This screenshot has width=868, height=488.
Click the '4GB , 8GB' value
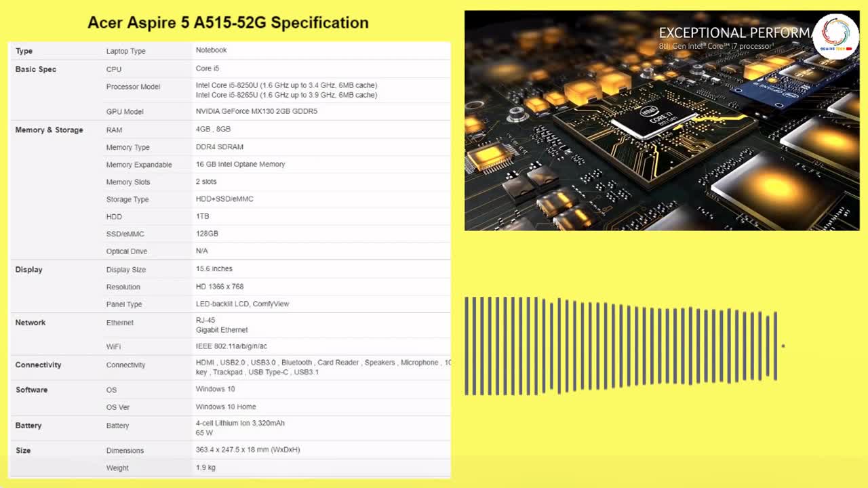[x=213, y=129]
